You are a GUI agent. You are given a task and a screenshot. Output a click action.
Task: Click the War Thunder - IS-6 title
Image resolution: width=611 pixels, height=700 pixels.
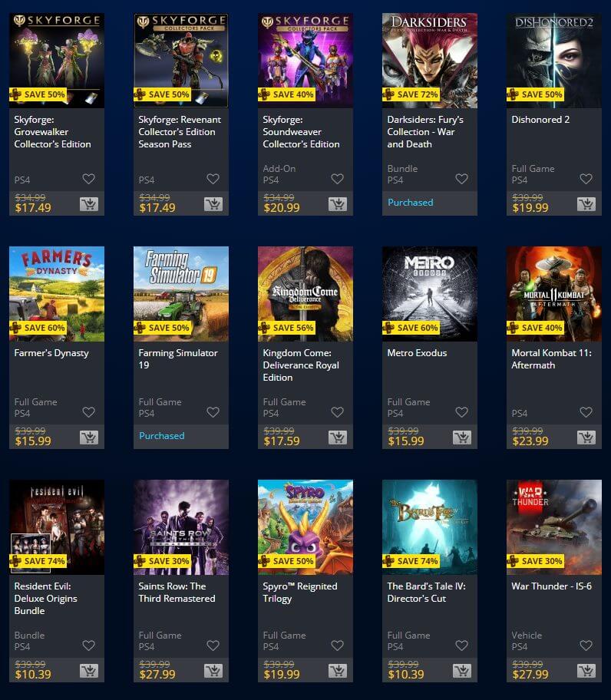coord(552,586)
